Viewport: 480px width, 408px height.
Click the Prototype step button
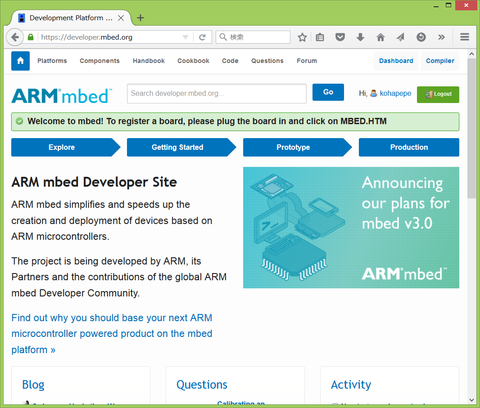[x=297, y=147]
